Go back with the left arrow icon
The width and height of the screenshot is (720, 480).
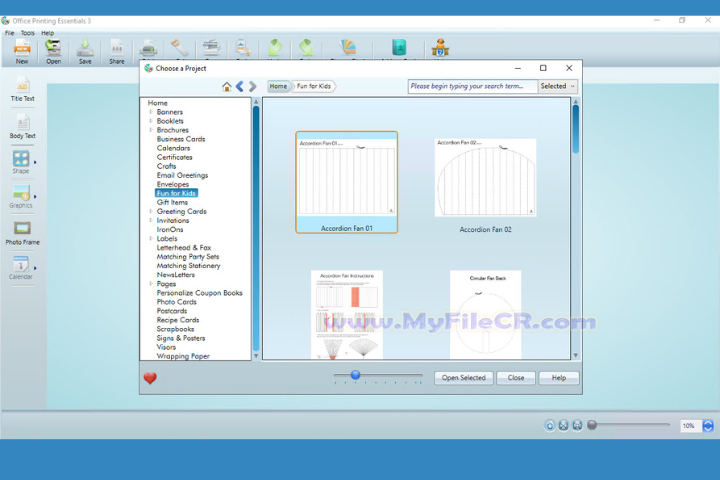(240, 86)
